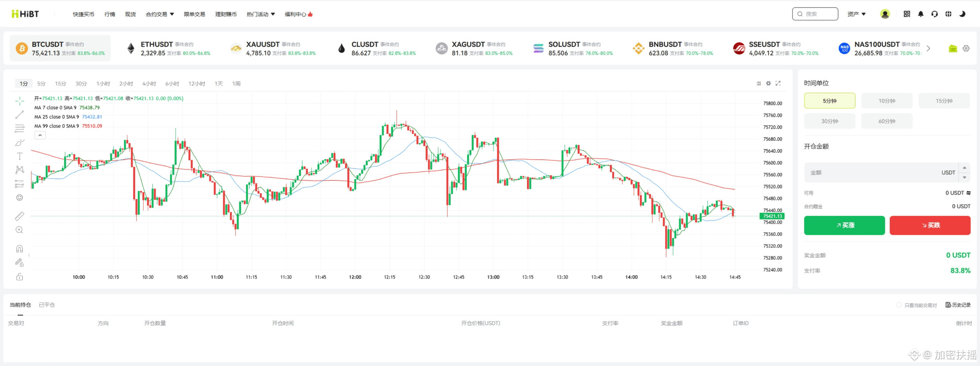The image size is (980, 366).
Task: Switch to the 已平仓 tab
Action: coord(47,305)
